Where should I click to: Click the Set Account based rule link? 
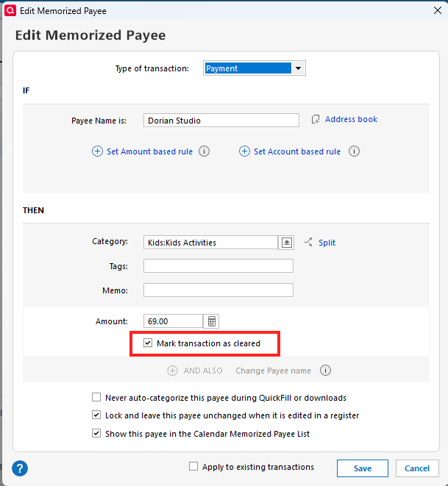click(x=296, y=151)
